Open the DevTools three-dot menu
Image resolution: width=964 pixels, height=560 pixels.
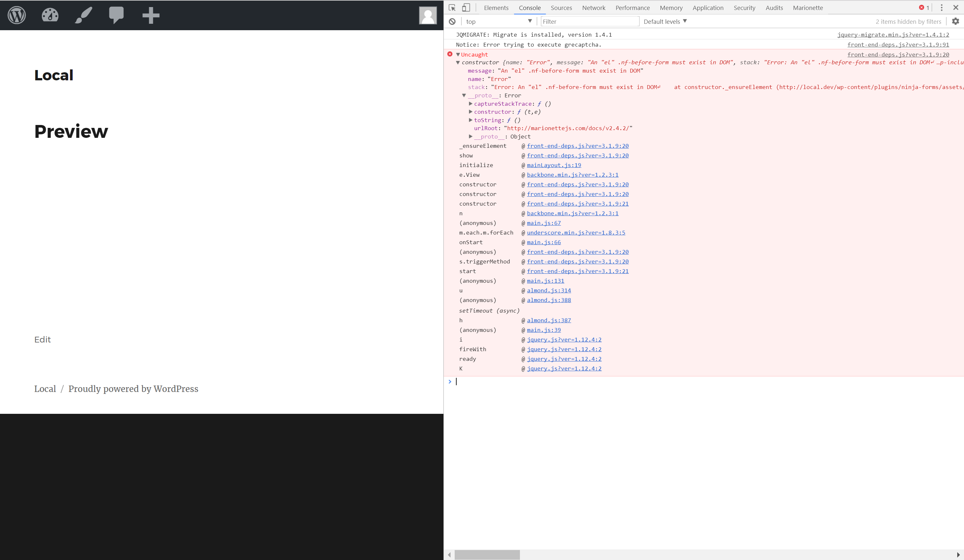[x=942, y=8]
